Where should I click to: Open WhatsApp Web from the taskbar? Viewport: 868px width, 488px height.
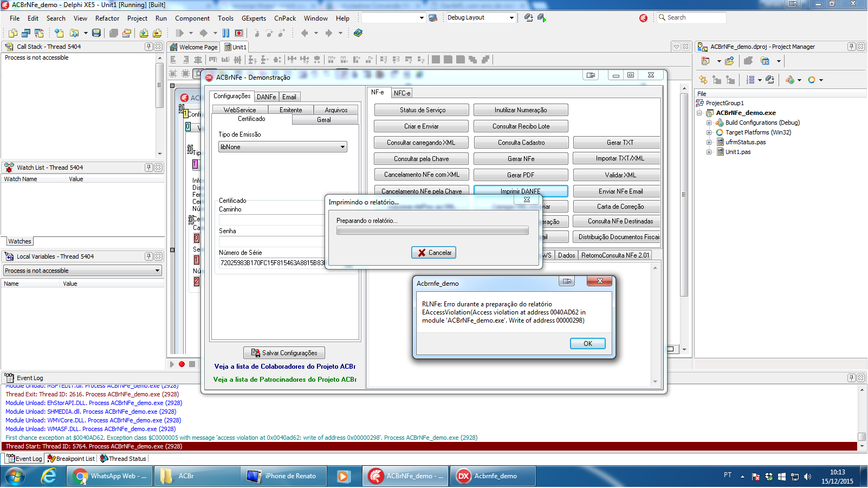[x=111, y=477]
